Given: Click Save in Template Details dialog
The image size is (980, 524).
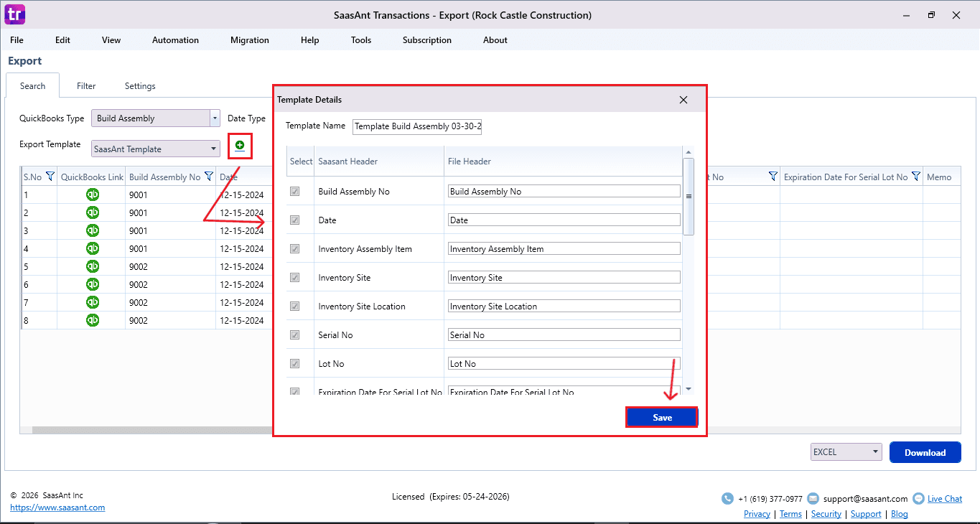Looking at the screenshot, I should 662,418.
